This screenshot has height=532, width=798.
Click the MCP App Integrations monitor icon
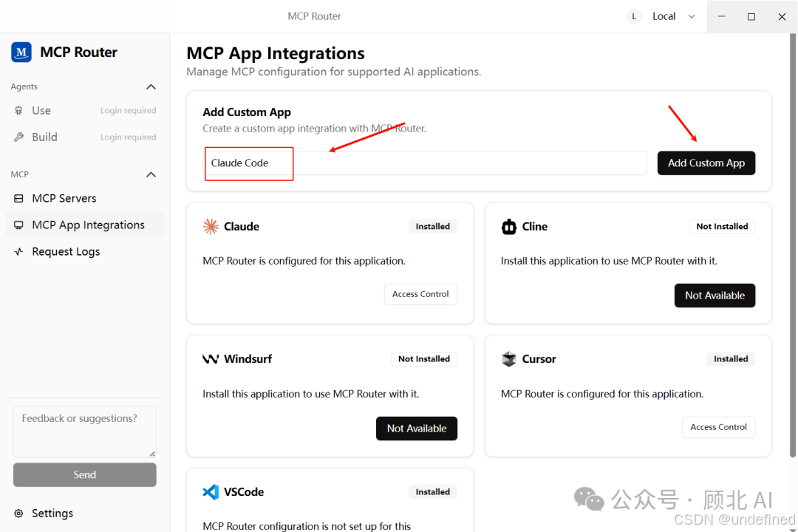coord(18,225)
